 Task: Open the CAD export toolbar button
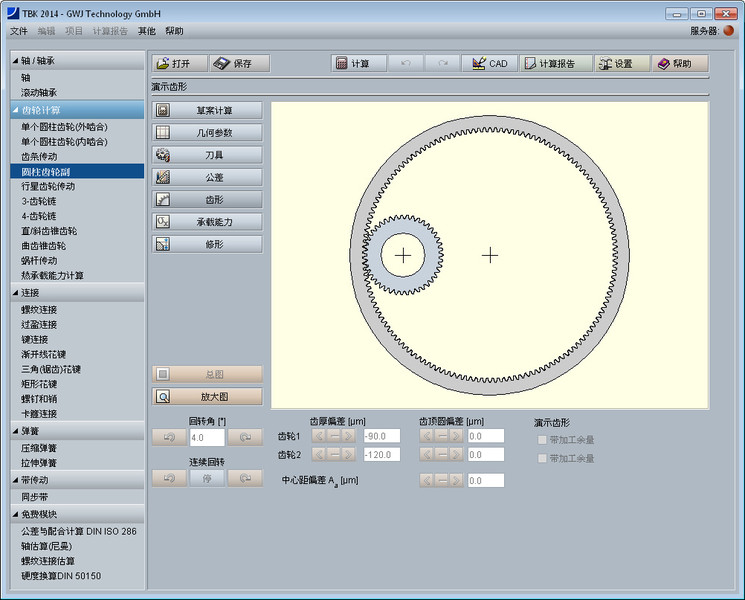[489, 63]
